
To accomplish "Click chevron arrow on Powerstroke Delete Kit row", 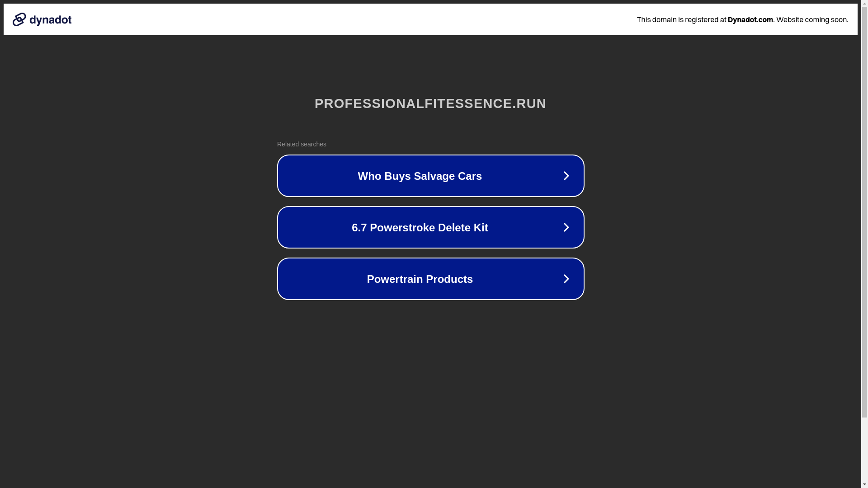I will 566,227.
